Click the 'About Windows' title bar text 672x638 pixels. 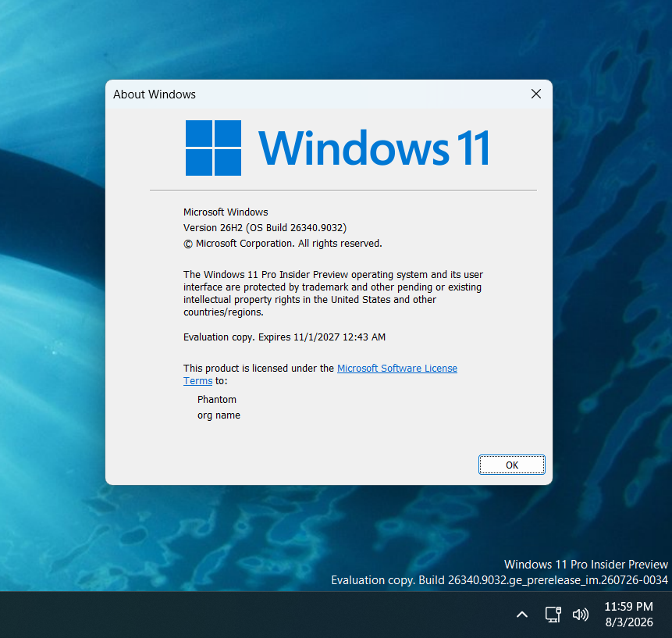point(155,94)
